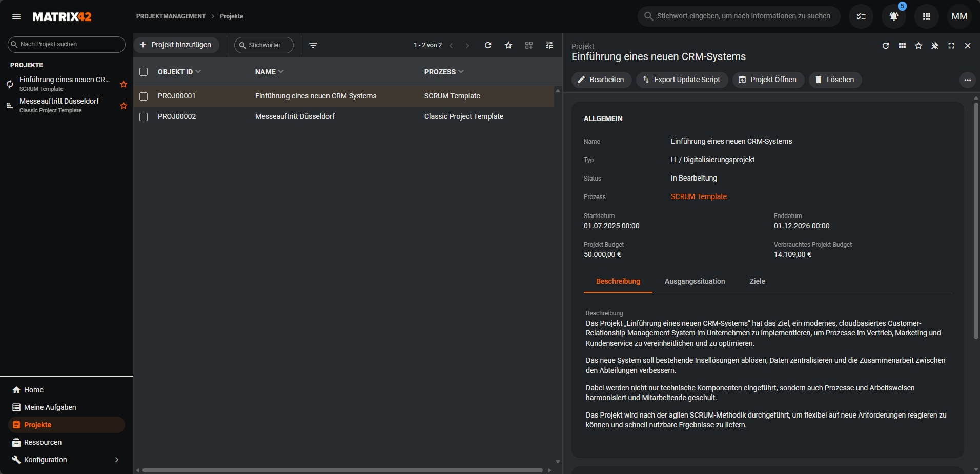Switch to the Ausgangssituation tab

point(695,281)
